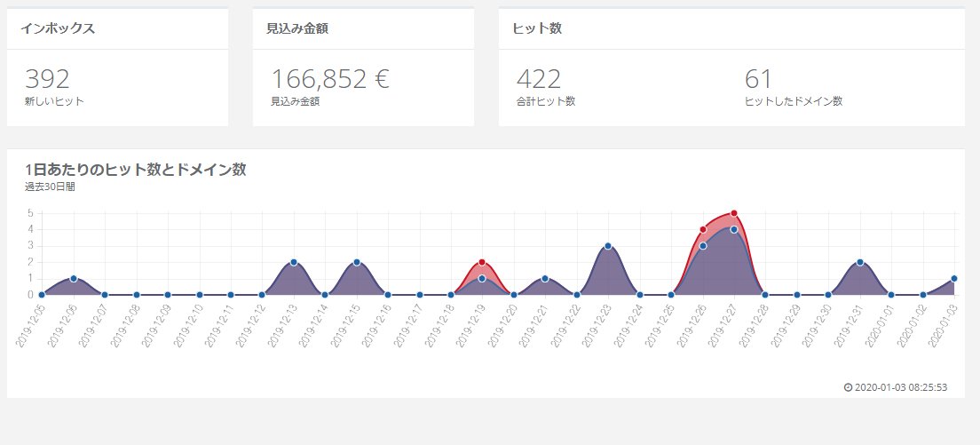Select the blue data point on 2019-12-19
Image resolution: width=980 pixels, height=445 pixels.
[482, 279]
